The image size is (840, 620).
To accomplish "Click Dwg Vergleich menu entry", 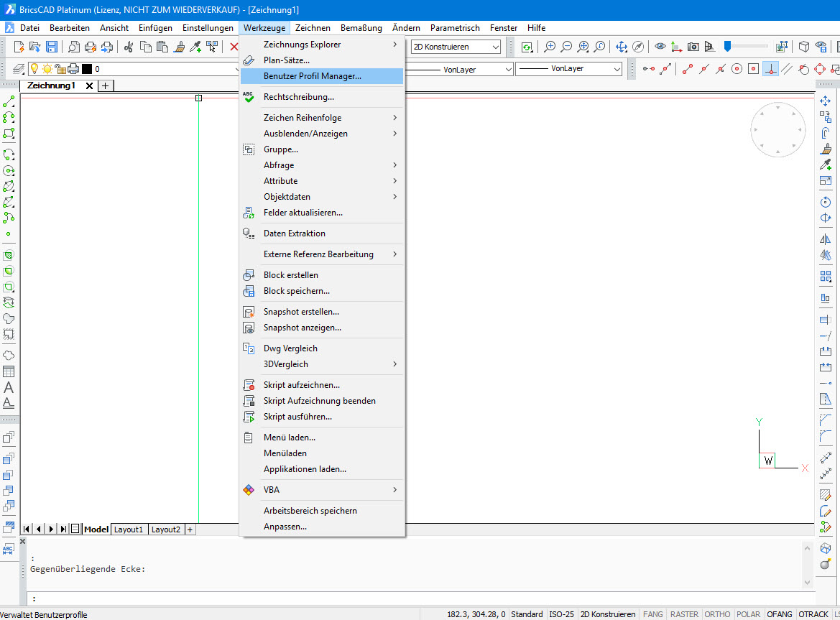I will (x=290, y=348).
